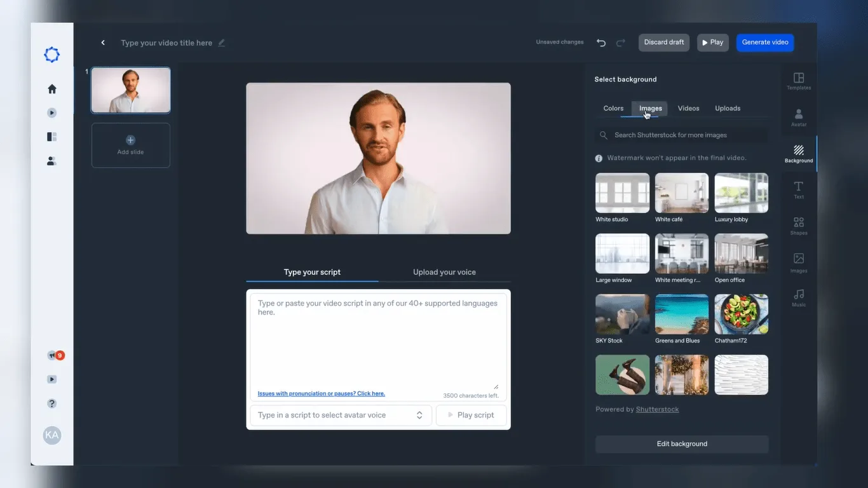Click the Edit background button
This screenshot has width=868, height=488.
coord(682,444)
